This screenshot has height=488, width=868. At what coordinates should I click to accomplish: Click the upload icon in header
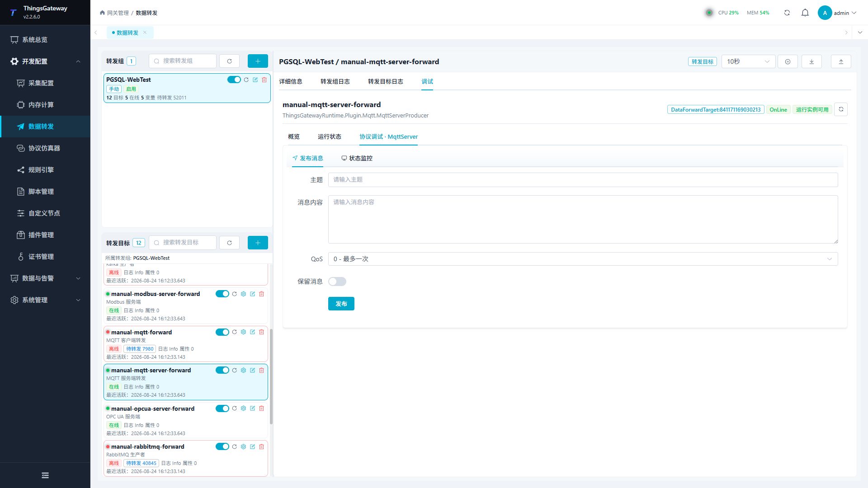[841, 61]
